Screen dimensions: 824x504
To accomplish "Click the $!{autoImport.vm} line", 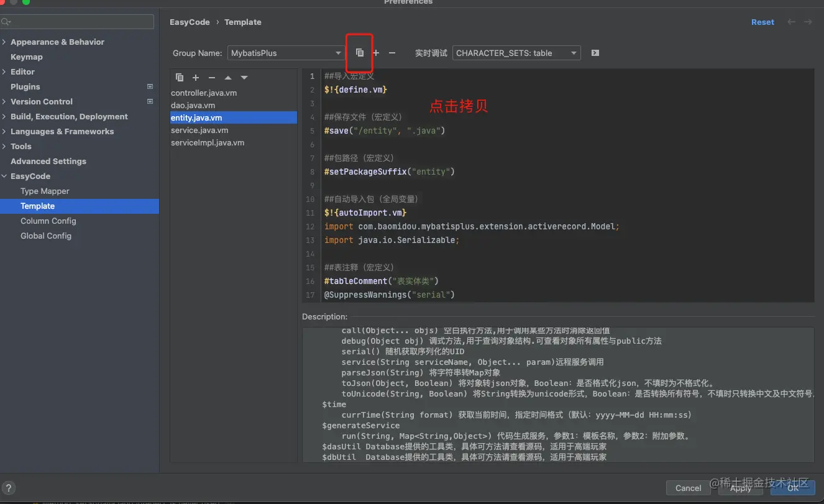I will coord(365,213).
